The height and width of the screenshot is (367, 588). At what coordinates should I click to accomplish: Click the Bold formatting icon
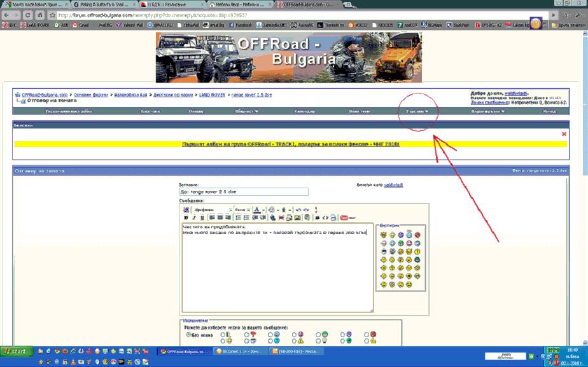186,218
